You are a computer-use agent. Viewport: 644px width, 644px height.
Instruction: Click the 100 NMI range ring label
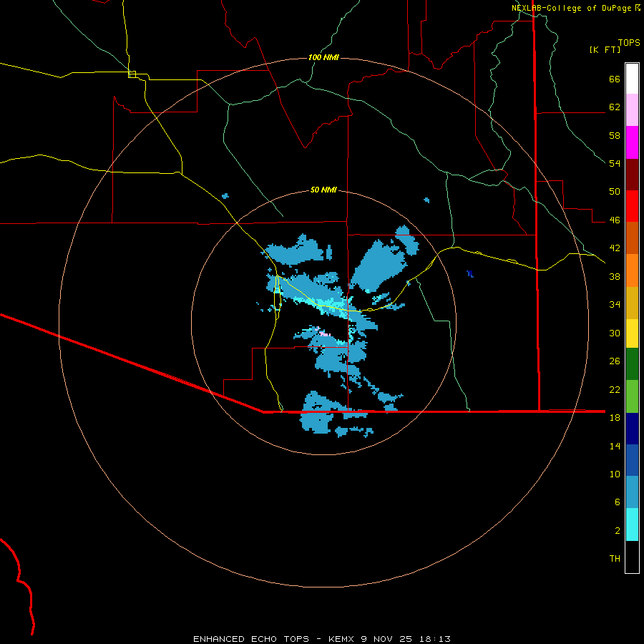(323, 57)
